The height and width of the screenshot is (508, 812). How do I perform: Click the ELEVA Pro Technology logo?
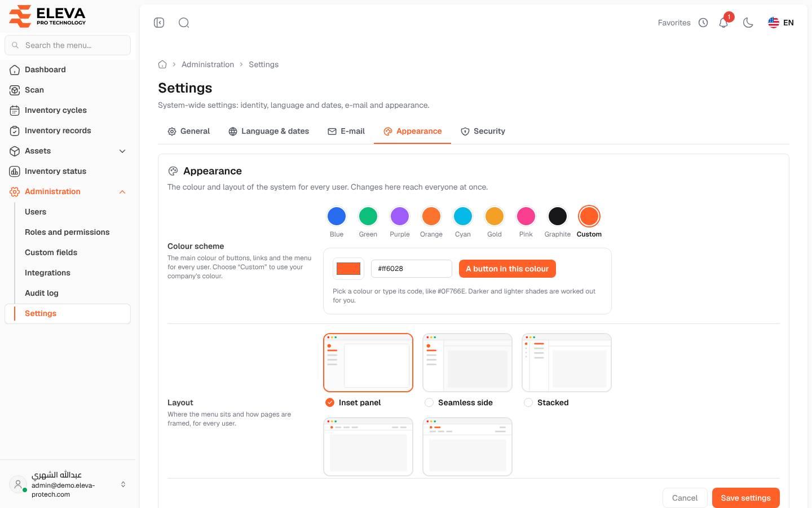coord(47,16)
